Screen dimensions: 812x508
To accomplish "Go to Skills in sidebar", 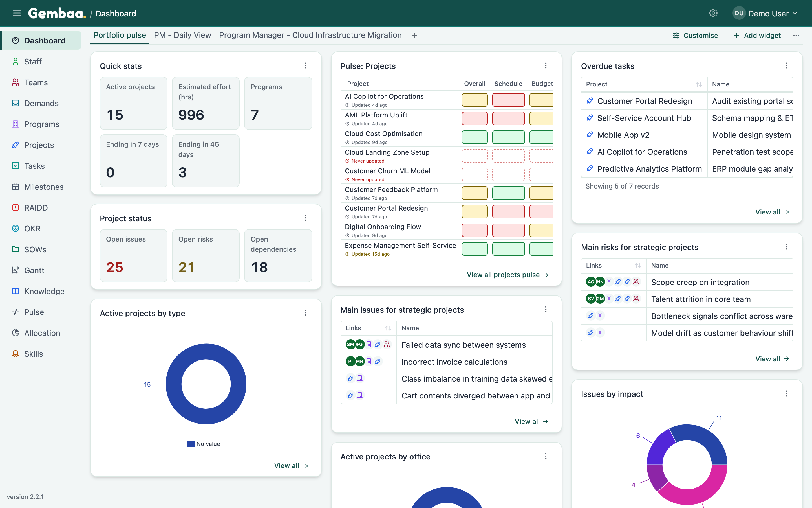I will [x=41, y=354].
